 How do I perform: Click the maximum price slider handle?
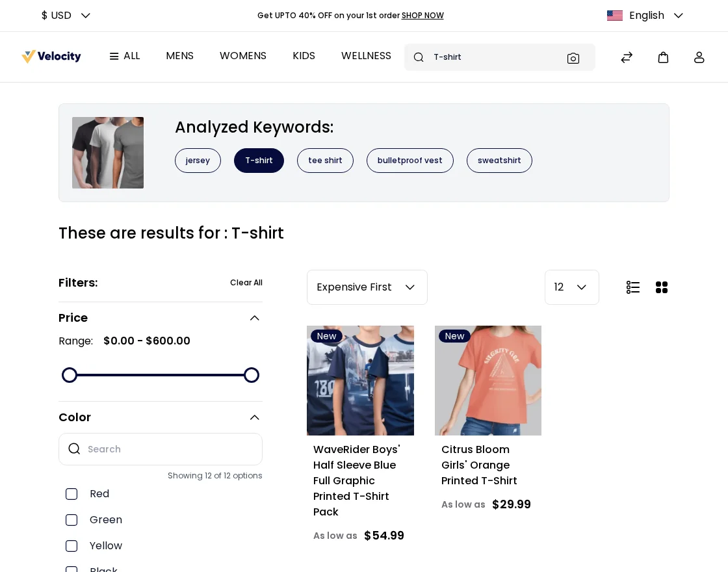(x=252, y=375)
